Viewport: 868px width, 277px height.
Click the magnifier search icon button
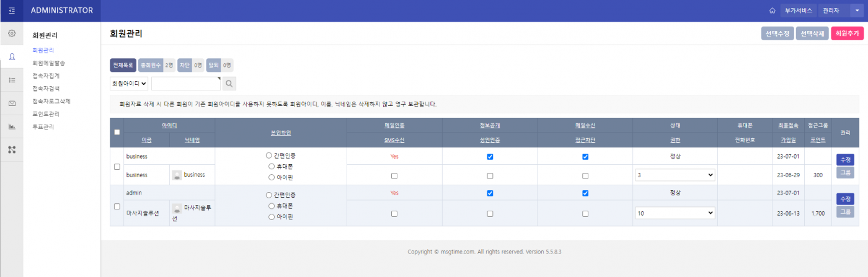229,83
